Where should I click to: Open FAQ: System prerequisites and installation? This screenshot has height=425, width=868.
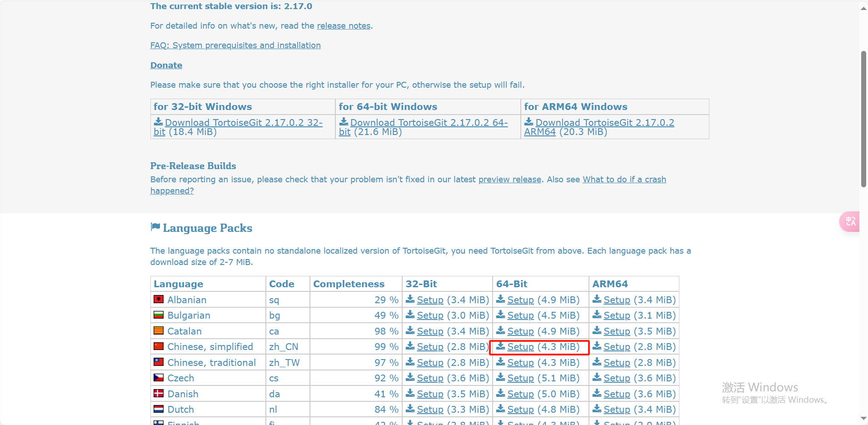[235, 45]
